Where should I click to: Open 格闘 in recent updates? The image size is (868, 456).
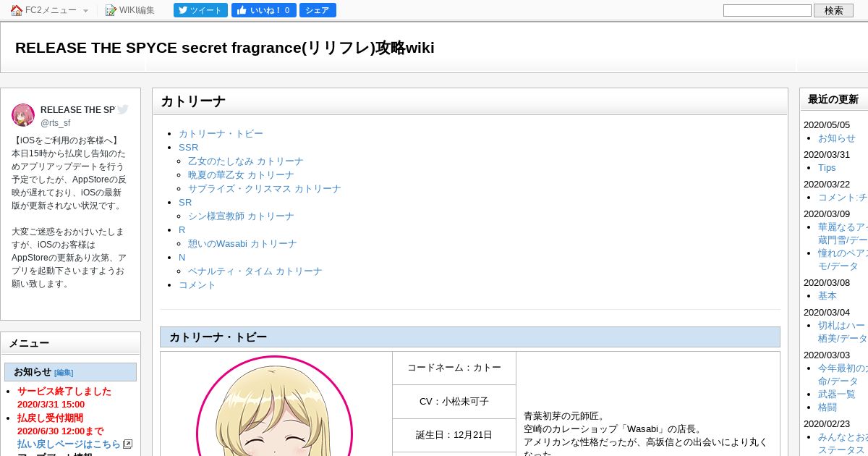click(x=827, y=408)
